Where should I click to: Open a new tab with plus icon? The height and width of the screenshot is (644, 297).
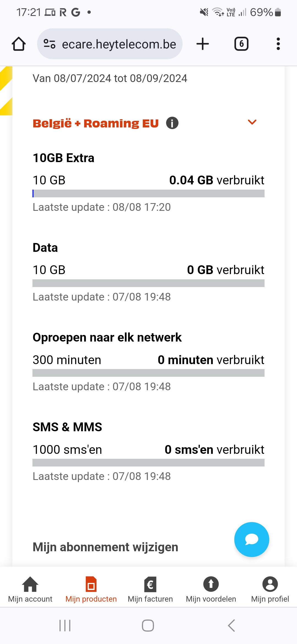[203, 44]
